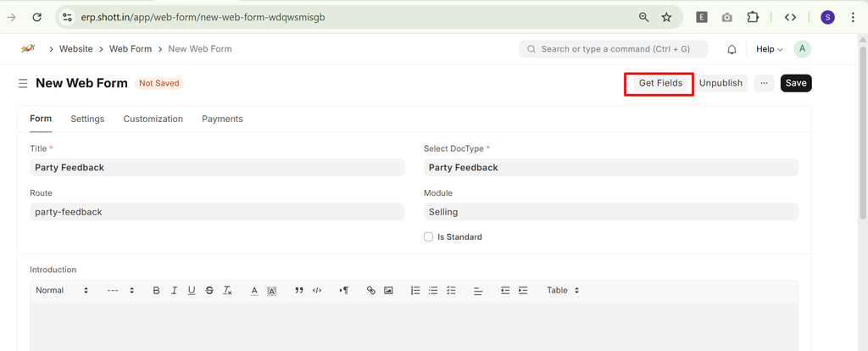The image size is (868, 351).
Task: Open the Help dropdown menu
Action: pyautogui.click(x=769, y=49)
